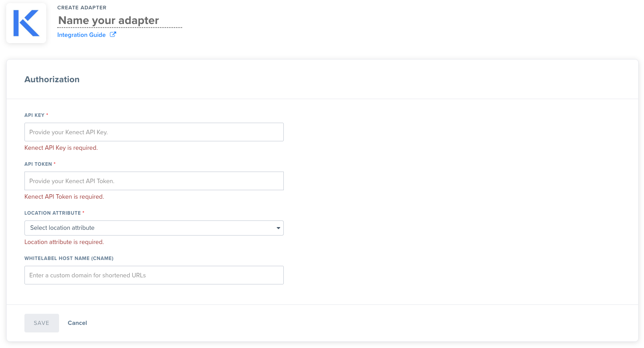Viewport: 644px width, 348px height.
Task: Cancel adapter creation
Action: [77, 323]
